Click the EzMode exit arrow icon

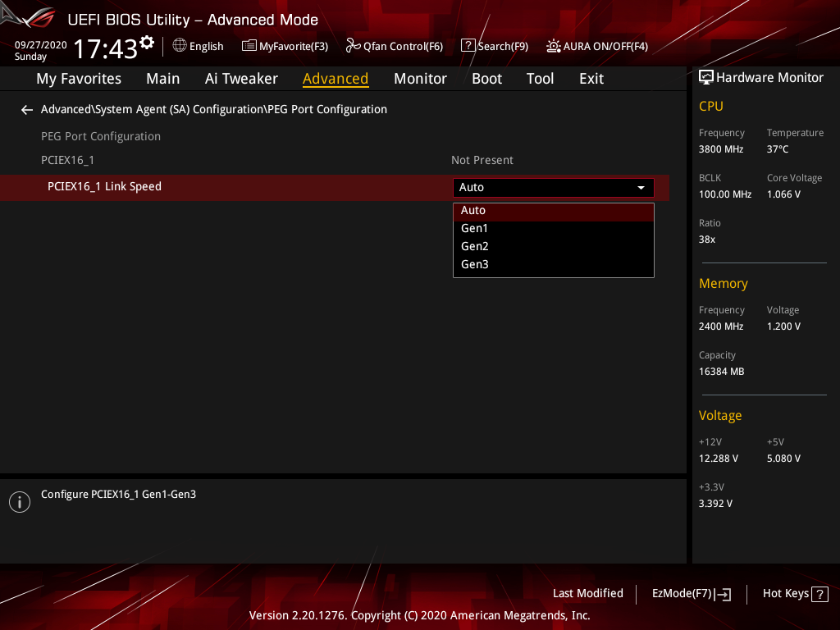[x=724, y=594]
